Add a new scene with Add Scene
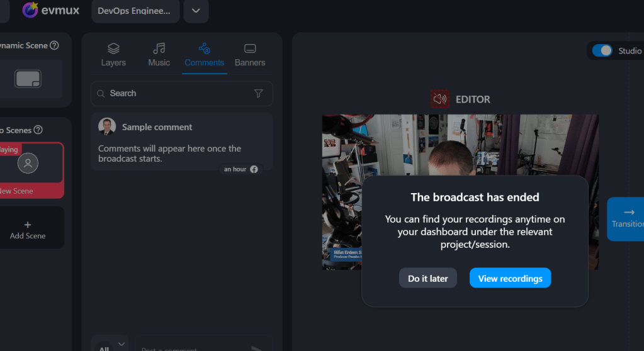 pyautogui.click(x=28, y=228)
